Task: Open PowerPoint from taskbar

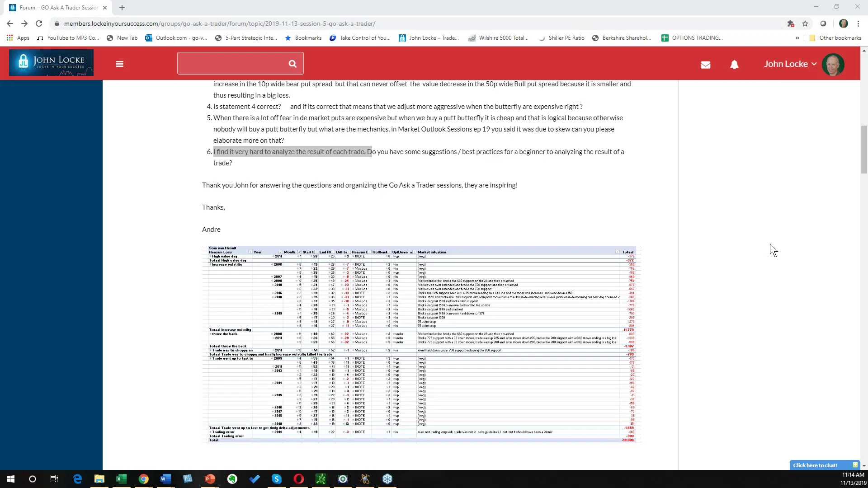Action: point(210,479)
